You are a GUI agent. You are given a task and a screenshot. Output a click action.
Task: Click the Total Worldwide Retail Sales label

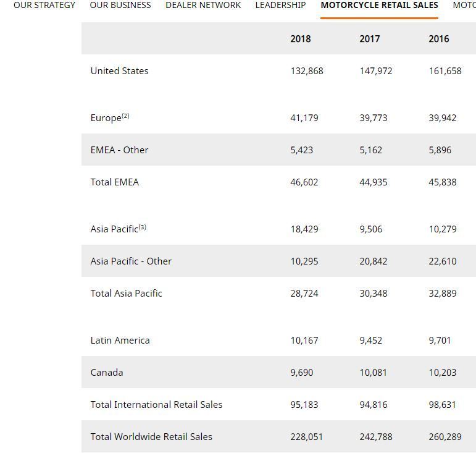[151, 437]
